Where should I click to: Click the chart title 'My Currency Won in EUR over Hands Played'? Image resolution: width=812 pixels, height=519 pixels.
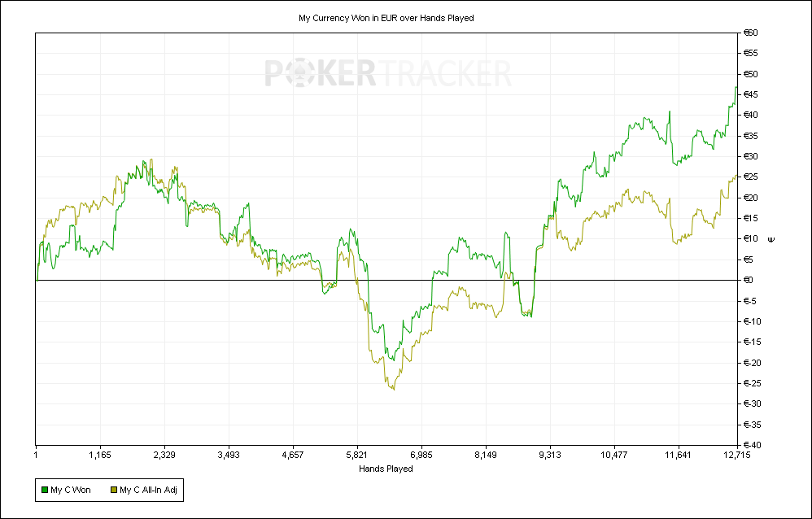click(386, 18)
